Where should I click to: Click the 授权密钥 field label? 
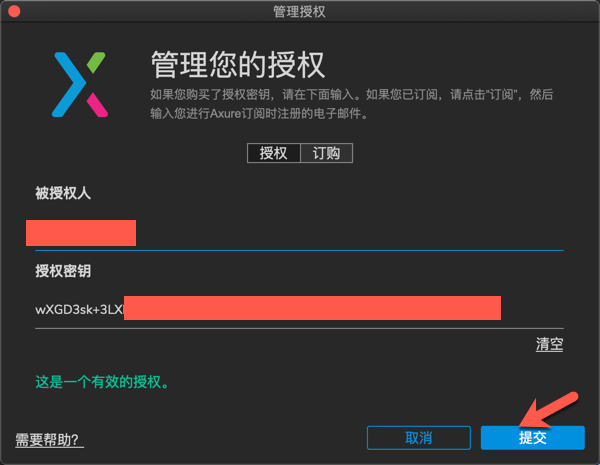[63, 271]
